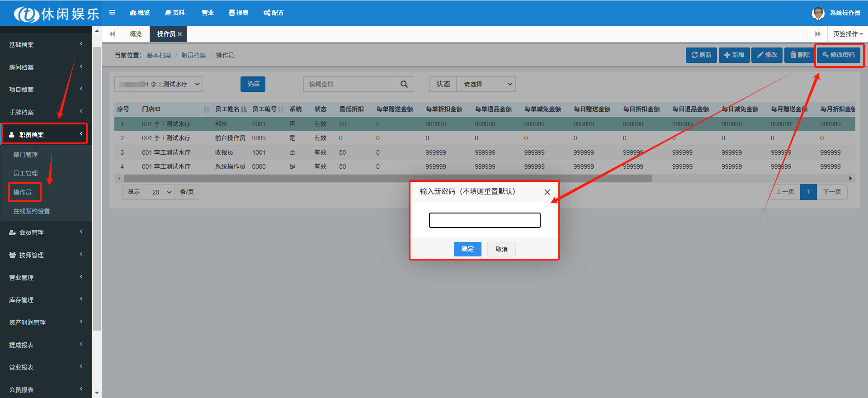Click the hamburger menu toggle icon

(x=112, y=13)
